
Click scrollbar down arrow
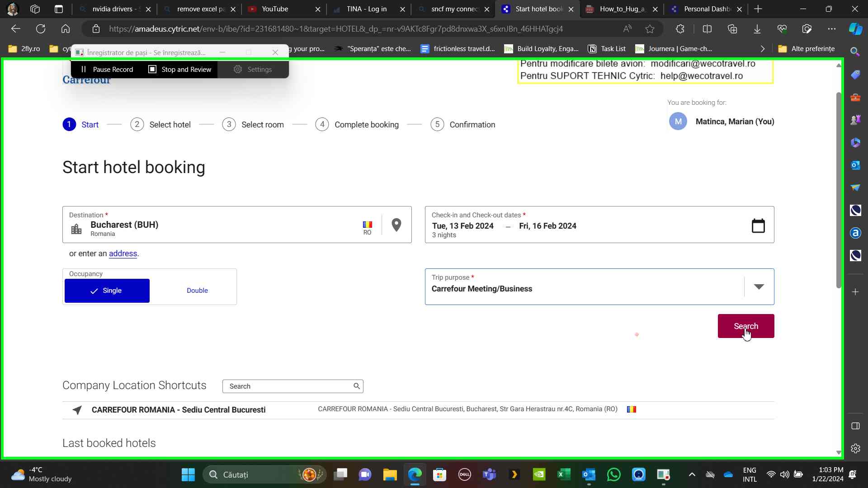tap(839, 452)
